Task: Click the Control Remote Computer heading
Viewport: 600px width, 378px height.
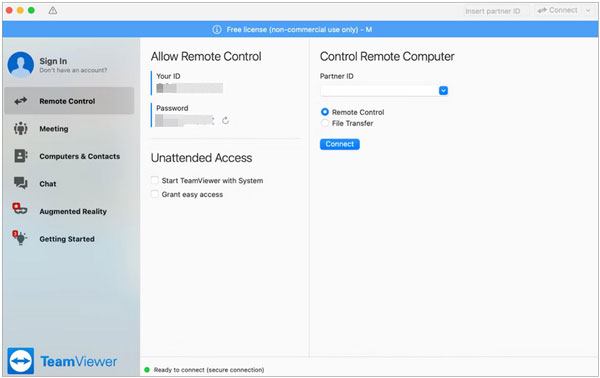Action: point(387,56)
